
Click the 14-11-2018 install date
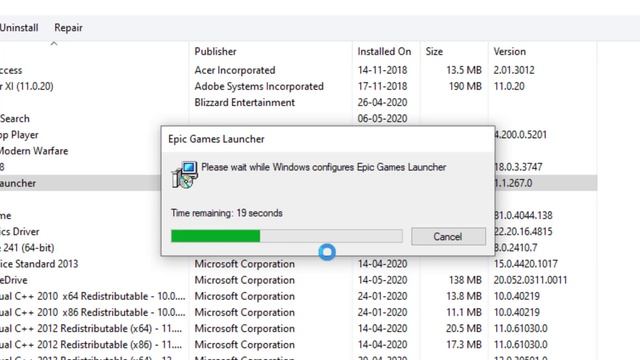coord(382,70)
